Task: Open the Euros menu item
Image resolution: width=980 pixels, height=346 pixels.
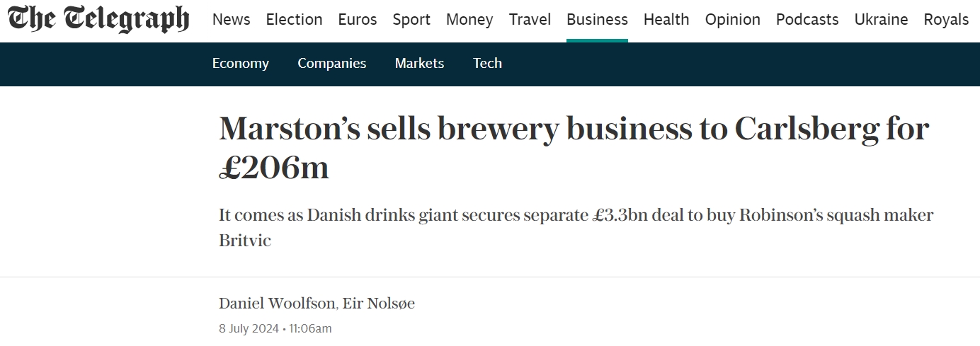Action: point(358,20)
